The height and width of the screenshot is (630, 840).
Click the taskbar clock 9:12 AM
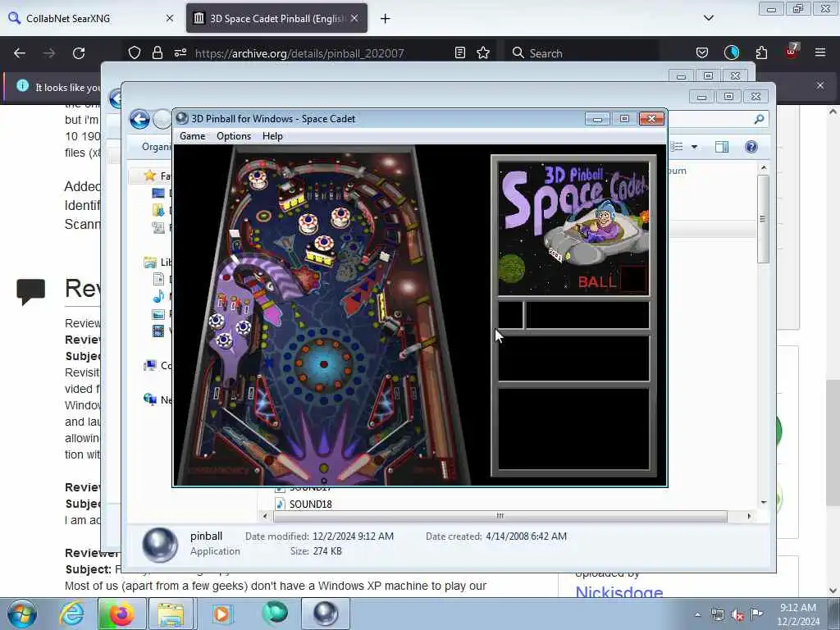(x=797, y=608)
